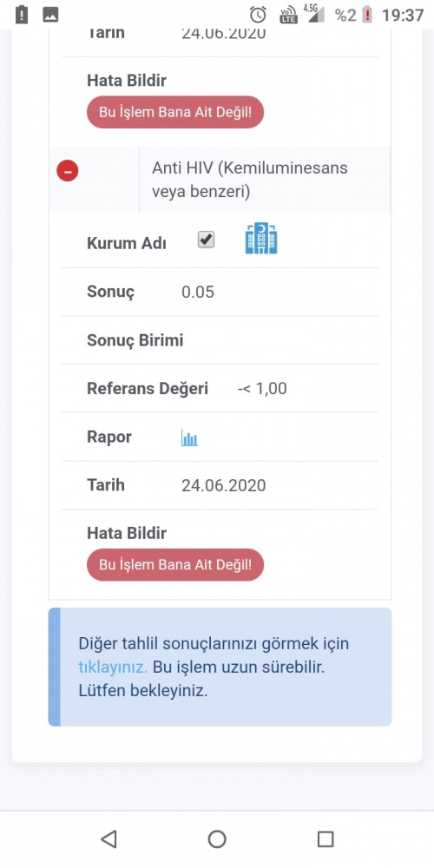Viewport: 434px width, 868px height.
Task: Tap the Android home circle button
Action: [x=217, y=839]
